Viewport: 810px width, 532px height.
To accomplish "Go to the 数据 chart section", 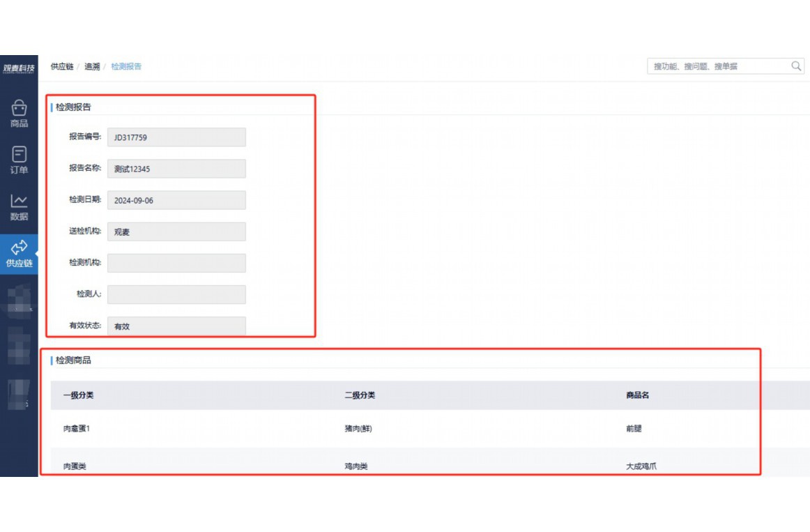I will [x=19, y=207].
